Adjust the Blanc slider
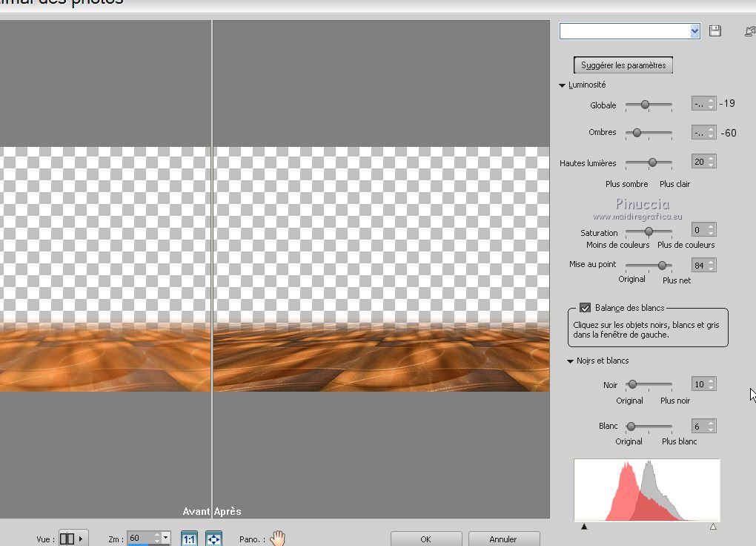This screenshot has width=756, height=546. [x=631, y=427]
